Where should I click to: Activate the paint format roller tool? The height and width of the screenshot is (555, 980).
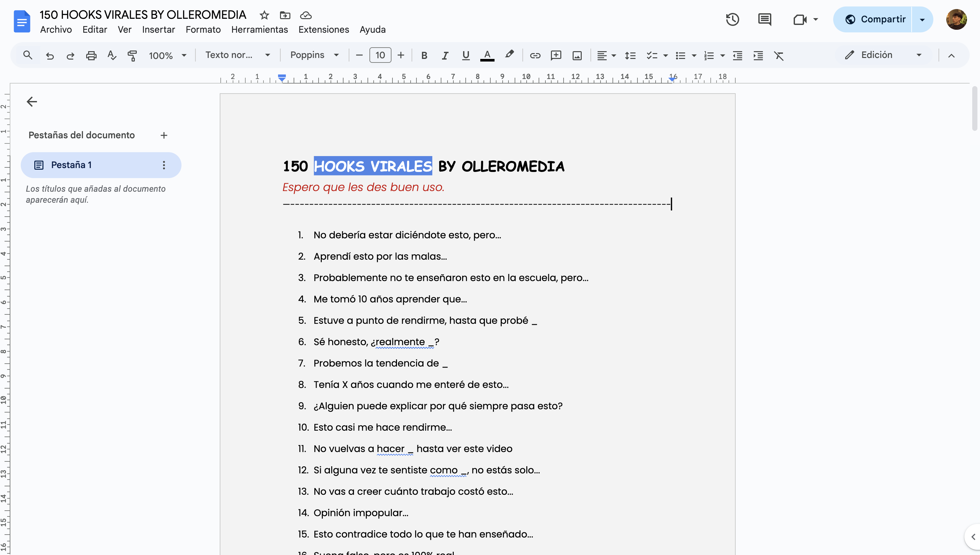[132, 56]
